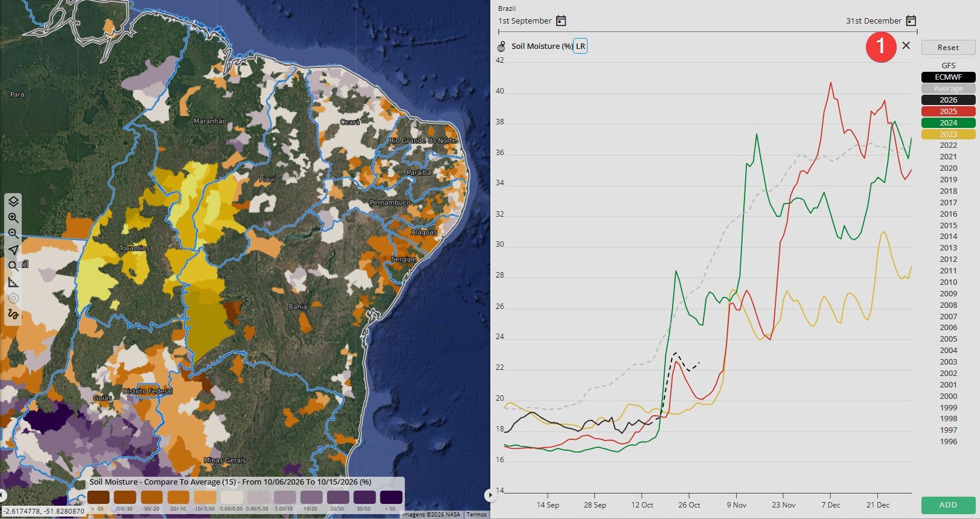Select the map measure ruler tool
Screen dimensions: 980x519
point(13,282)
